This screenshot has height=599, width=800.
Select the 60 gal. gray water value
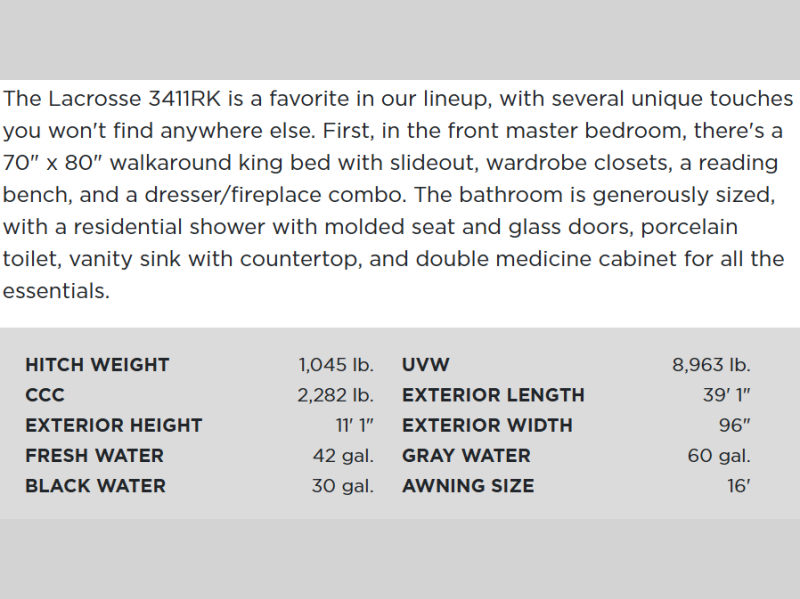(x=720, y=455)
